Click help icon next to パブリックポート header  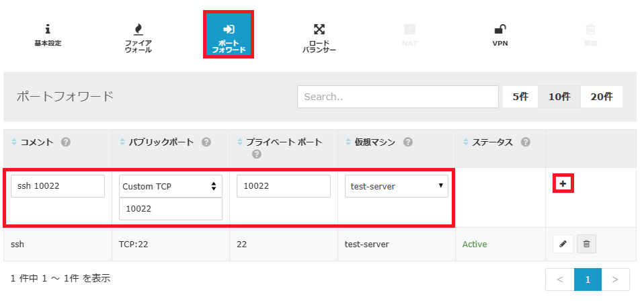tap(206, 142)
